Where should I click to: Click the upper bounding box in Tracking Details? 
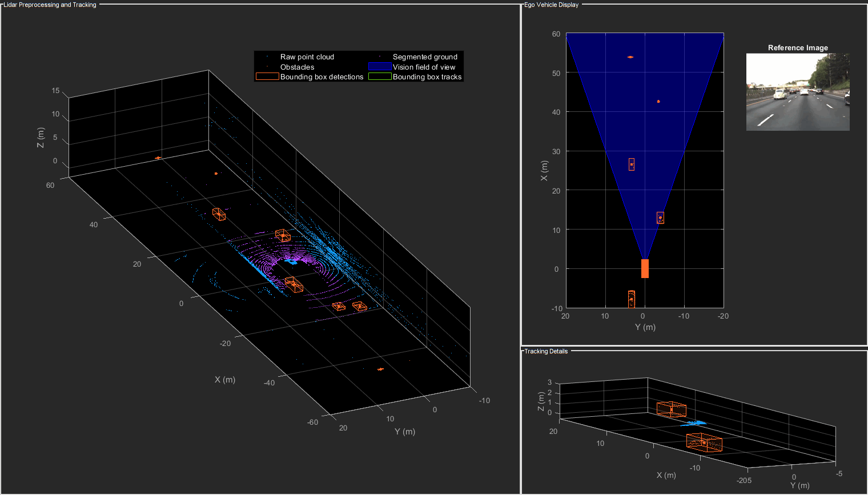coord(671,409)
